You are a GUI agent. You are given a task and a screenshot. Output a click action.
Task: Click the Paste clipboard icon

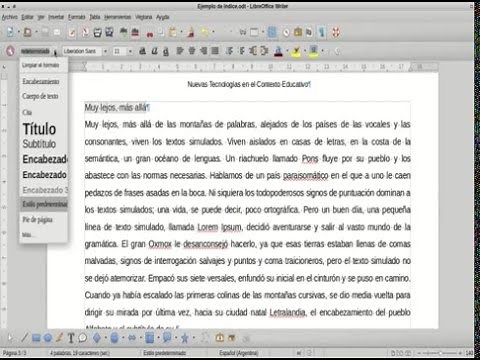pyautogui.click(x=173, y=32)
